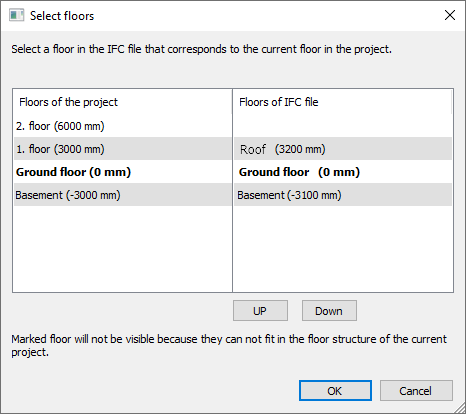
Task: Choose Ground floor in the project floors list
Action: 123,172
